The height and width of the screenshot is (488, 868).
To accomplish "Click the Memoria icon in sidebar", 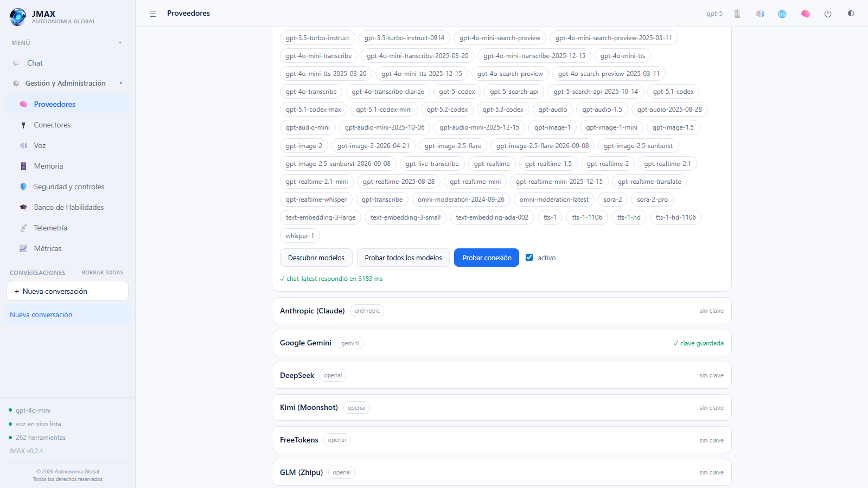I will click(x=23, y=166).
